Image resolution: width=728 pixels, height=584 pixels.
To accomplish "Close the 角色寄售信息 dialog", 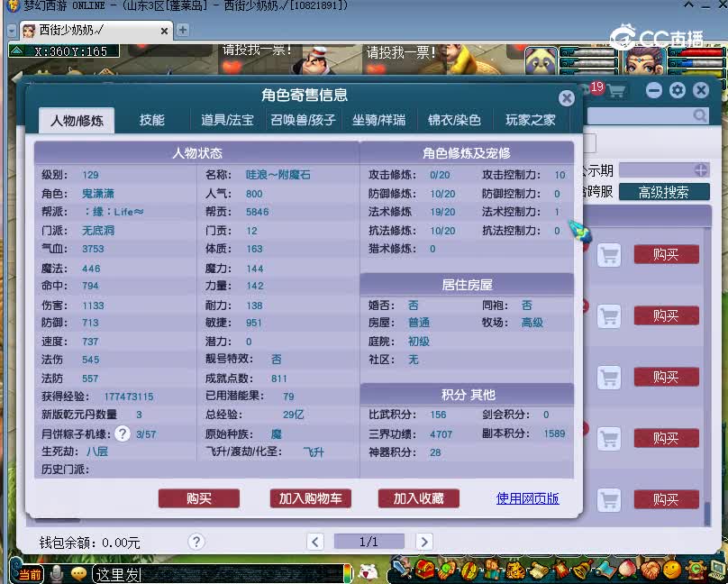I will 567,98.
